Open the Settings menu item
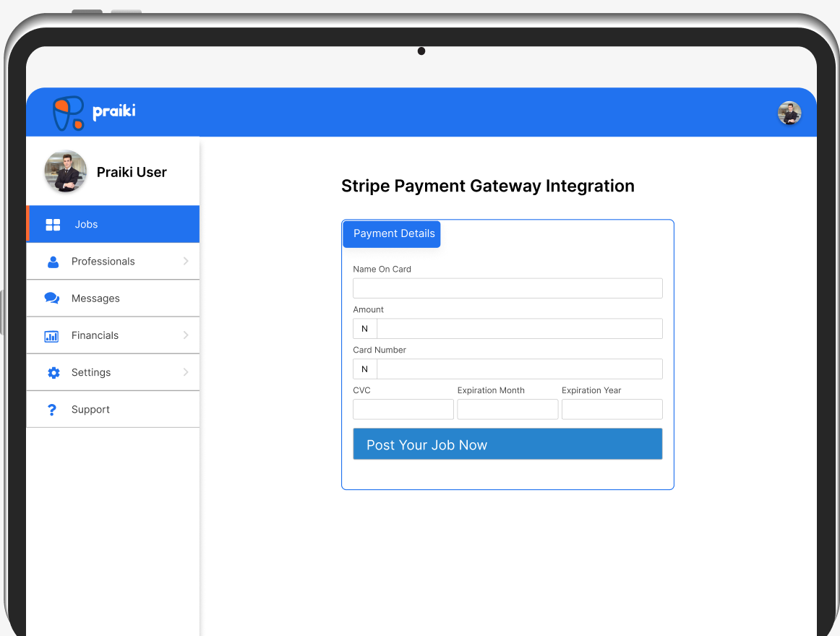Image resolution: width=840 pixels, height=636 pixels. (x=113, y=372)
